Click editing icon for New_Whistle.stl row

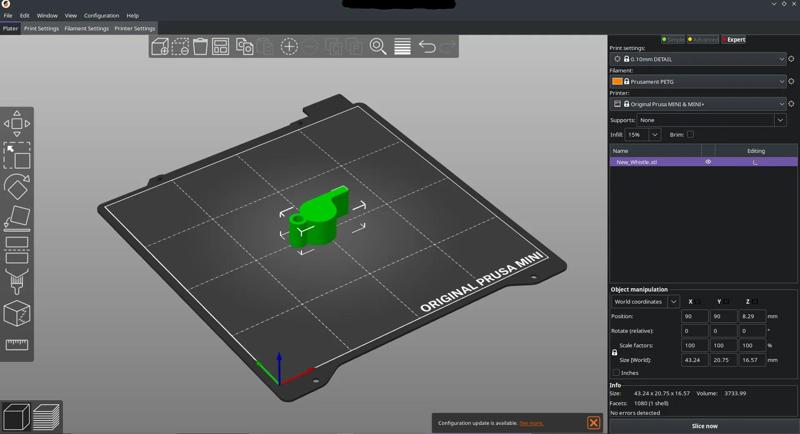pyautogui.click(x=756, y=162)
